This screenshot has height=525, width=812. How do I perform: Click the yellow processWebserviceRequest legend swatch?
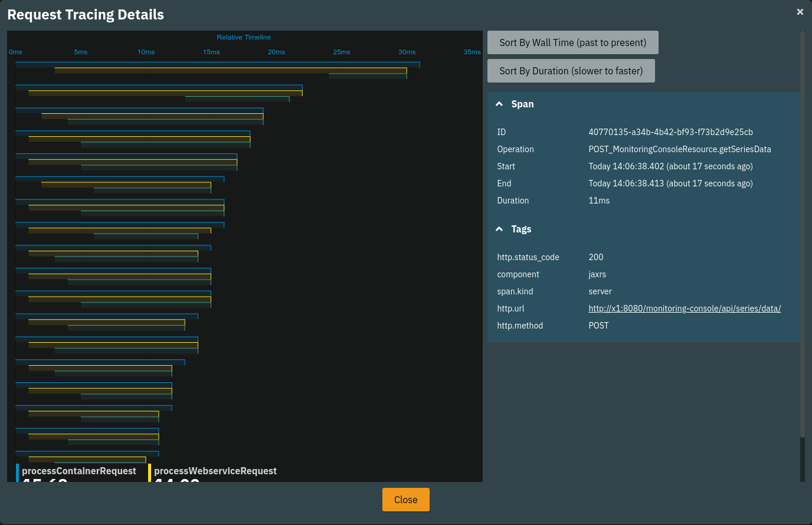pos(149,473)
